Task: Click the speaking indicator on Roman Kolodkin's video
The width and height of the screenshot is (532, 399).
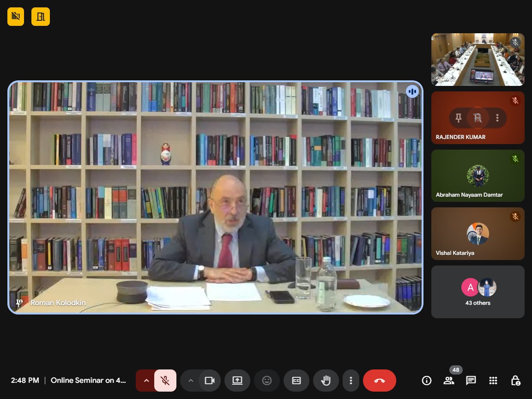Action: point(412,91)
